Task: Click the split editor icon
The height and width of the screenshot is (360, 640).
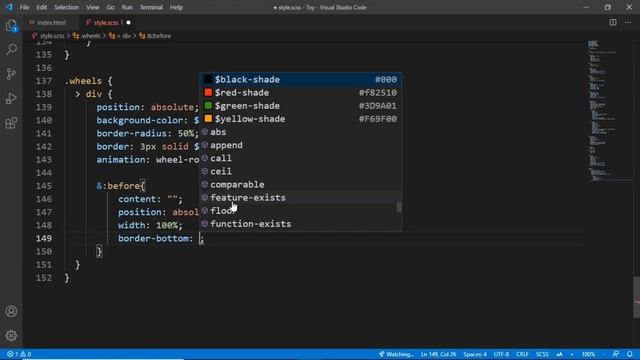Action: tap(613, 22)
